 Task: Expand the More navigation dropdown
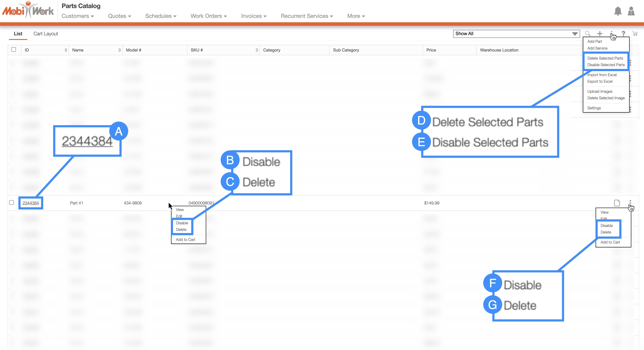pyautogui.click(x=356, y=16)
